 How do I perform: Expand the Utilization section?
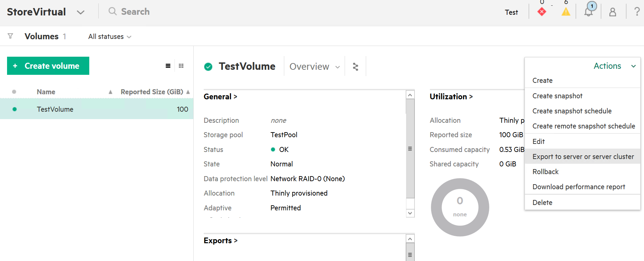pyautogui.click(x=451, y=97)
